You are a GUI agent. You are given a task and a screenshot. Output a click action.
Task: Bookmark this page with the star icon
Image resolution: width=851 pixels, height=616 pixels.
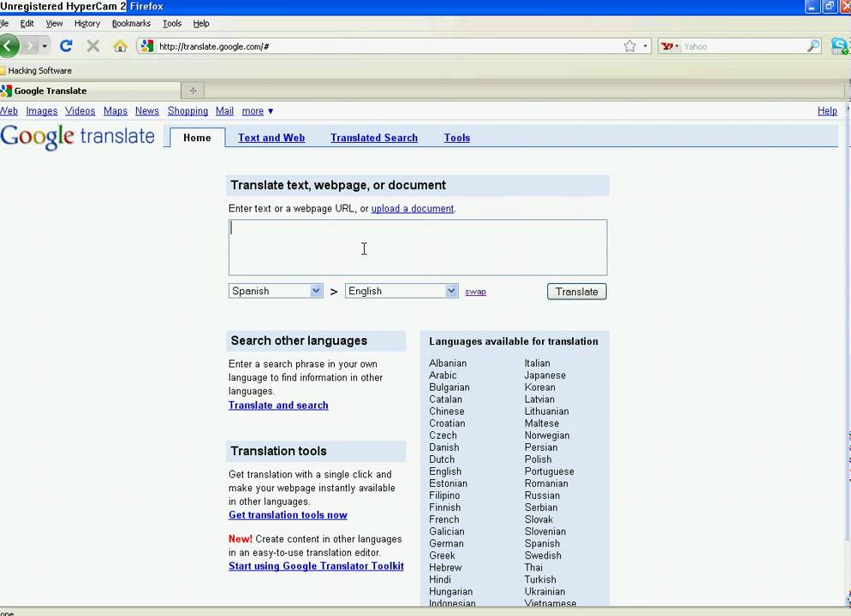tap(629, 46)
